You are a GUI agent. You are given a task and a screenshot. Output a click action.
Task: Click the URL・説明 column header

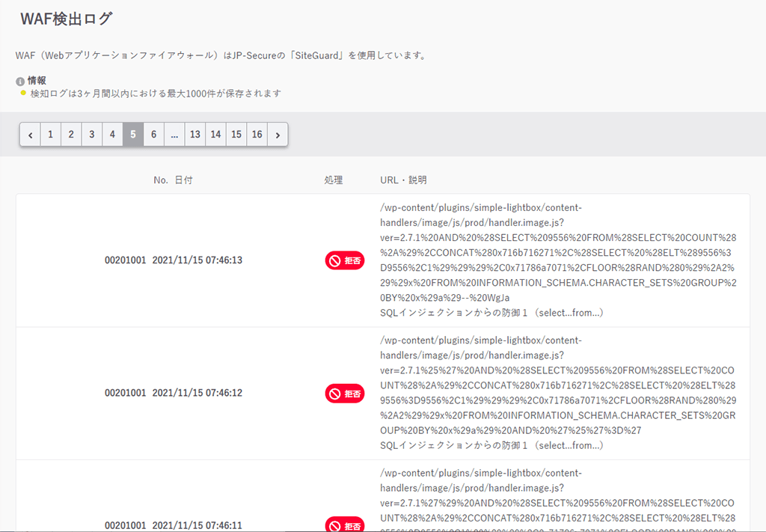tap(403, 180)
